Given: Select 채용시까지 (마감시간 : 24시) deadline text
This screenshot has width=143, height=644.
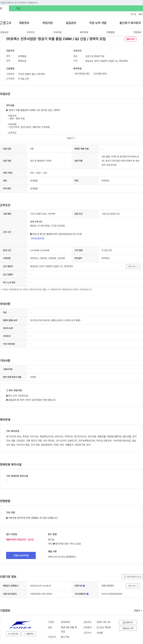Looking at the screenshot, I should click(x=20, y=540).
